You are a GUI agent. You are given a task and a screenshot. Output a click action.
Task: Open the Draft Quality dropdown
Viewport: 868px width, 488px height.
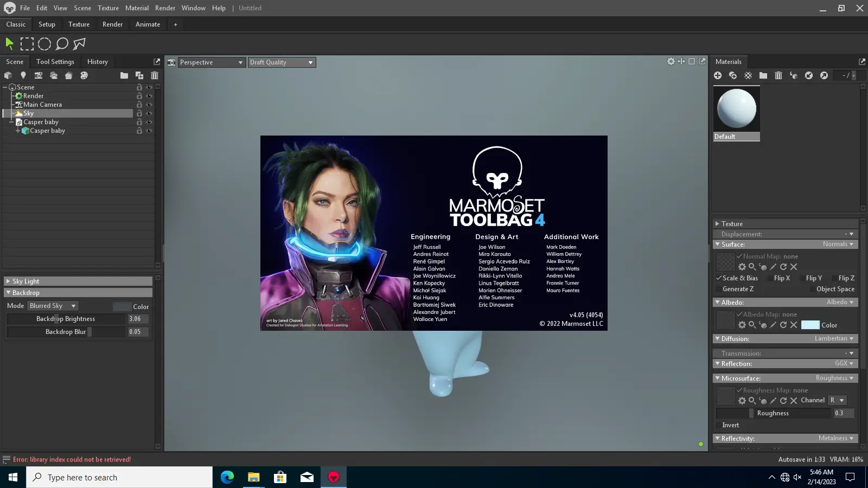(x=282, y=62)
